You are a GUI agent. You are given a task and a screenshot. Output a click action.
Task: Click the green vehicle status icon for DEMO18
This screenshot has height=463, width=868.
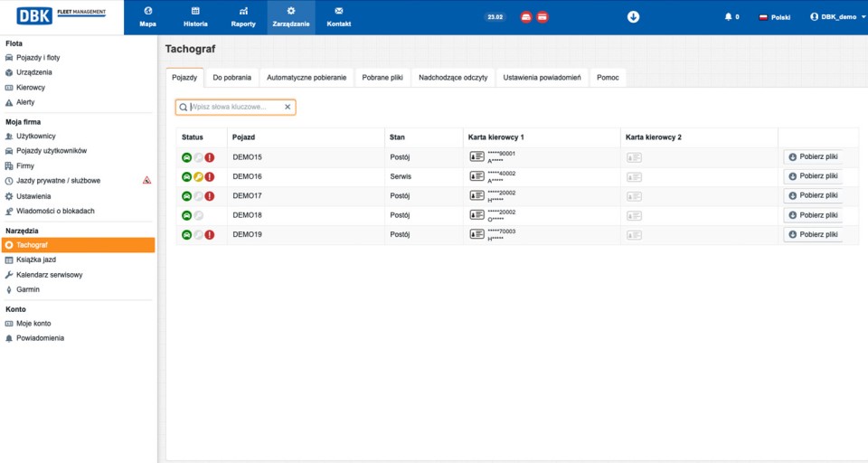click(186, 215)
